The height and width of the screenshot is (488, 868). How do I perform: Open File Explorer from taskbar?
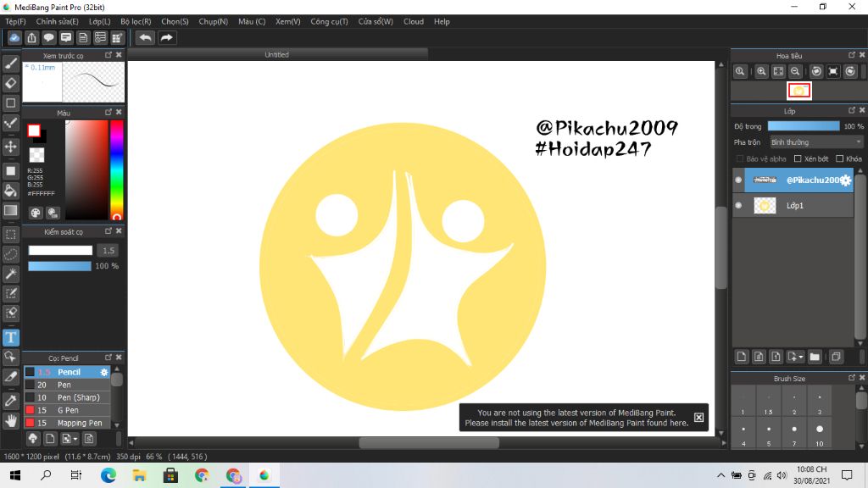(140, 475)
